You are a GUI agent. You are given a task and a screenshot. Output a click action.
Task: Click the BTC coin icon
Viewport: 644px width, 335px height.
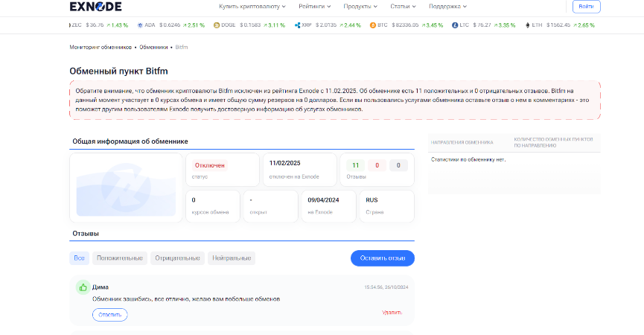pos(373,25)
